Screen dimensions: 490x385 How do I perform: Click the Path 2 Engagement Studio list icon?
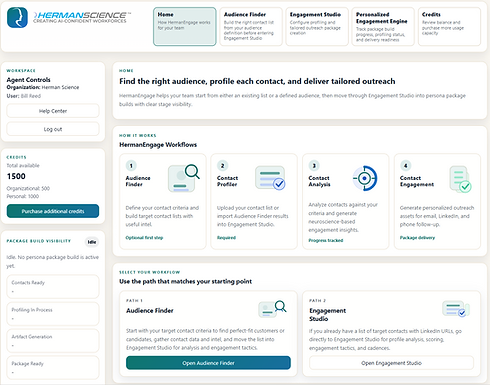(x=456, y=309)
